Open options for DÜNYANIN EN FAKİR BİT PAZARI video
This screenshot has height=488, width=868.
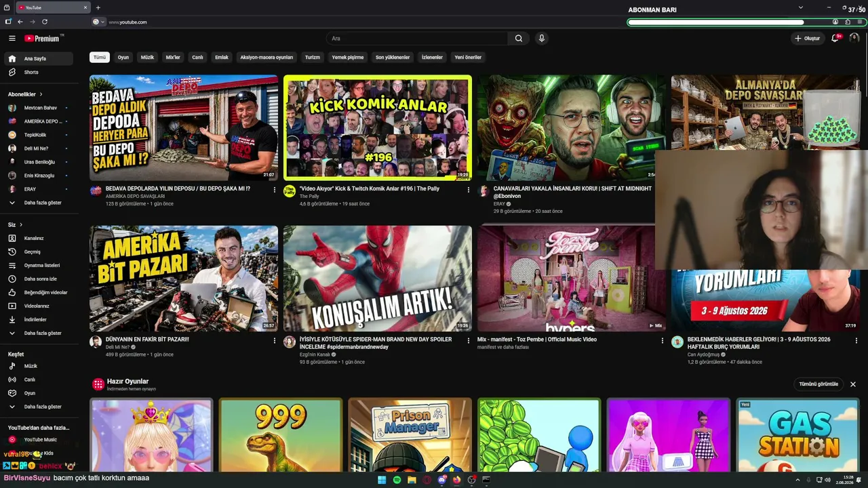(275, 340)
